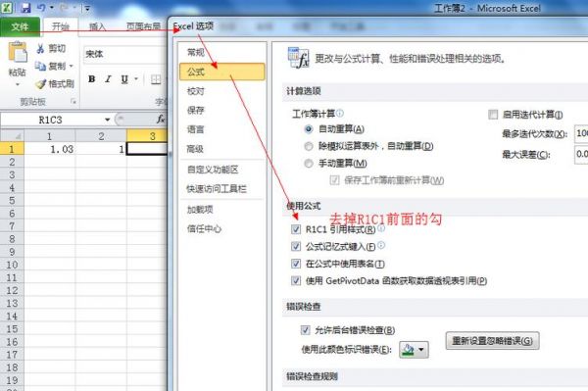This screenshot has height=391, width=588.
Task: Select General (常规) in options sidebar
Action: click(222, 52)
